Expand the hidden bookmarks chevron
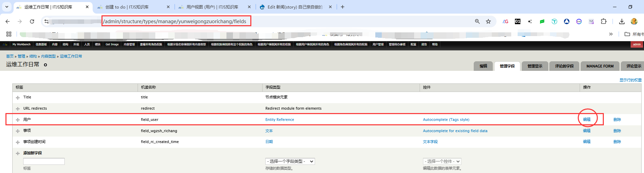Image resolution: width=644 pixels, height=173 pixels. pos(611,34)
